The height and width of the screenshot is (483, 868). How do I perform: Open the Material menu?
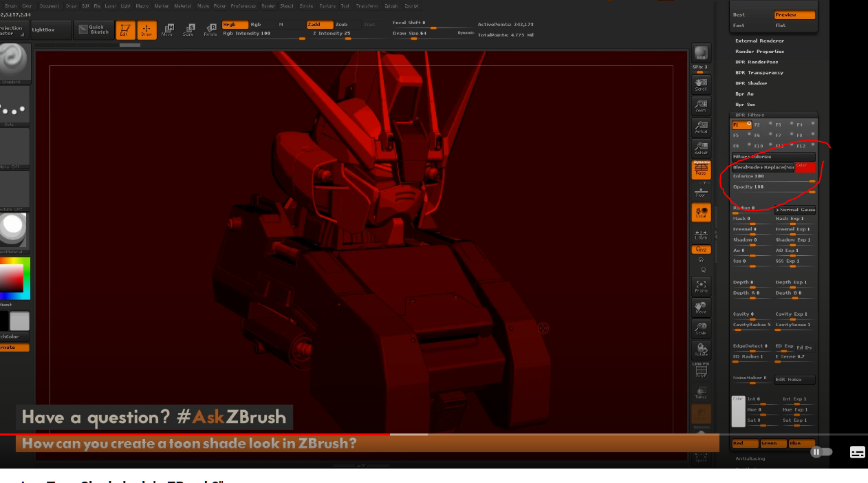point(182,6)
